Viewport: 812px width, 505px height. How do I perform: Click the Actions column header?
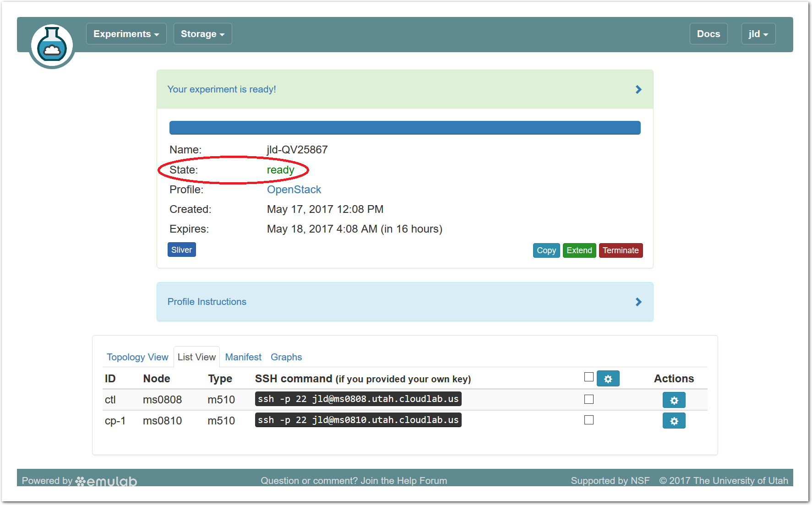coord(674,379)
